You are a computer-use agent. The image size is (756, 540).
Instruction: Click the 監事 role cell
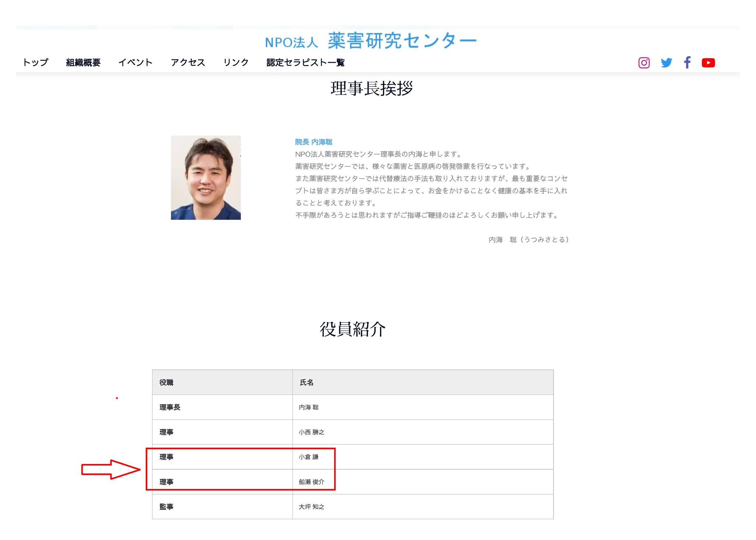166,507
